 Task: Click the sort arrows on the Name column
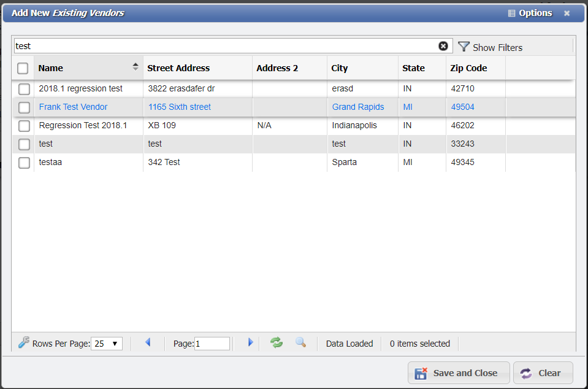click(x=135, y=67)
